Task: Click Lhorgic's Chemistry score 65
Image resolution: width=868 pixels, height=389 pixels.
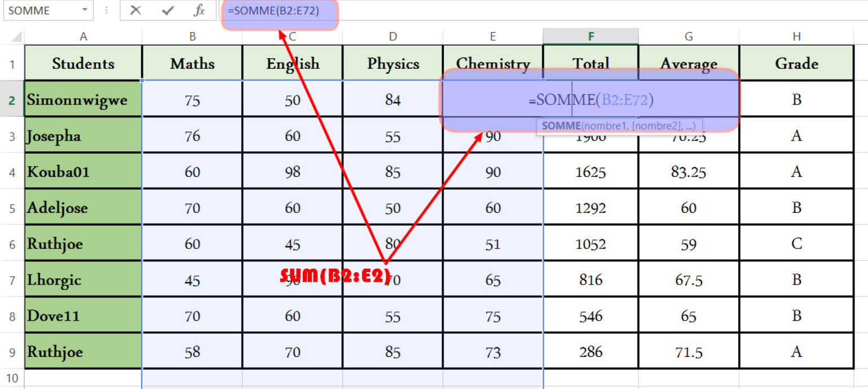Action: point(493,280)
